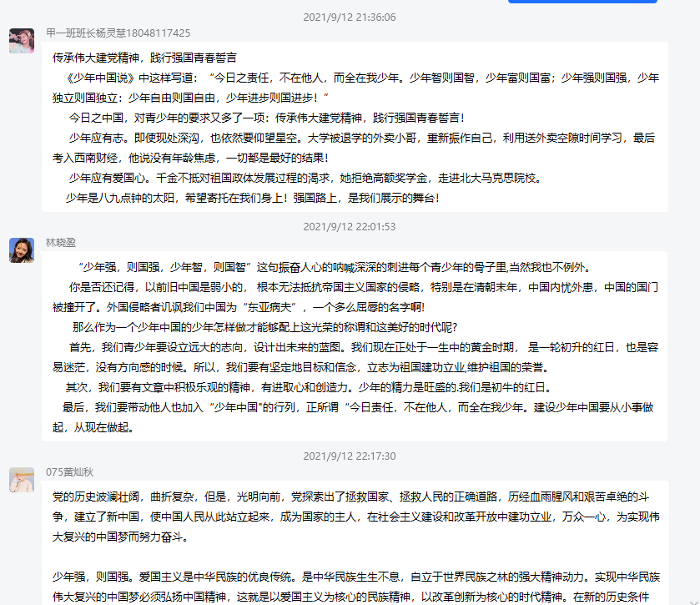700x605 pixels.
Task: Click the paragraph starting 党的历史波澜壮阔
Action: pyautogui.click(x=350, y=517)
